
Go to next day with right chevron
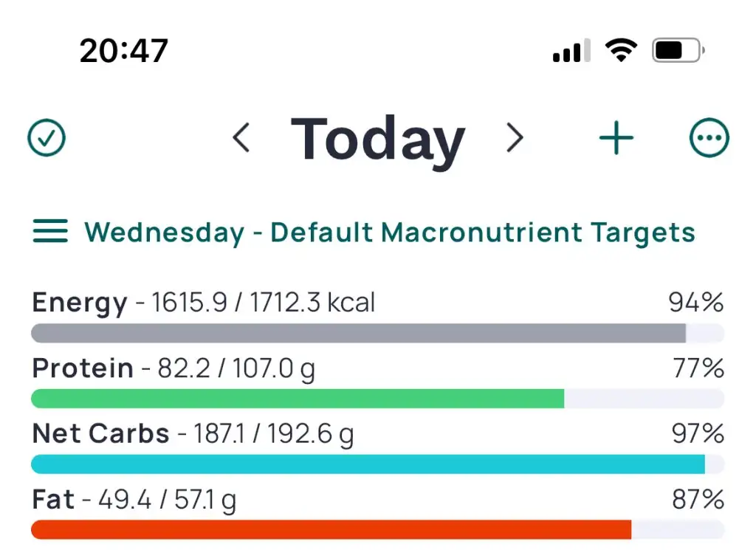click(515, 138)
